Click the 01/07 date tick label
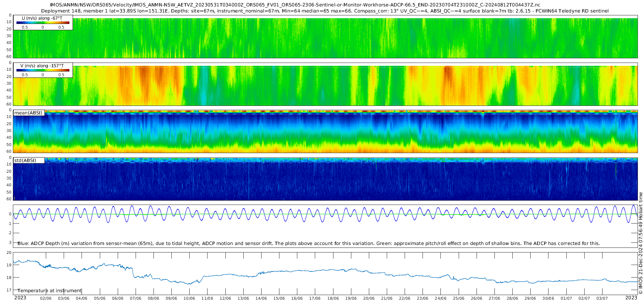The height and width of the screenshot is (304, 644). click(566, 298)
